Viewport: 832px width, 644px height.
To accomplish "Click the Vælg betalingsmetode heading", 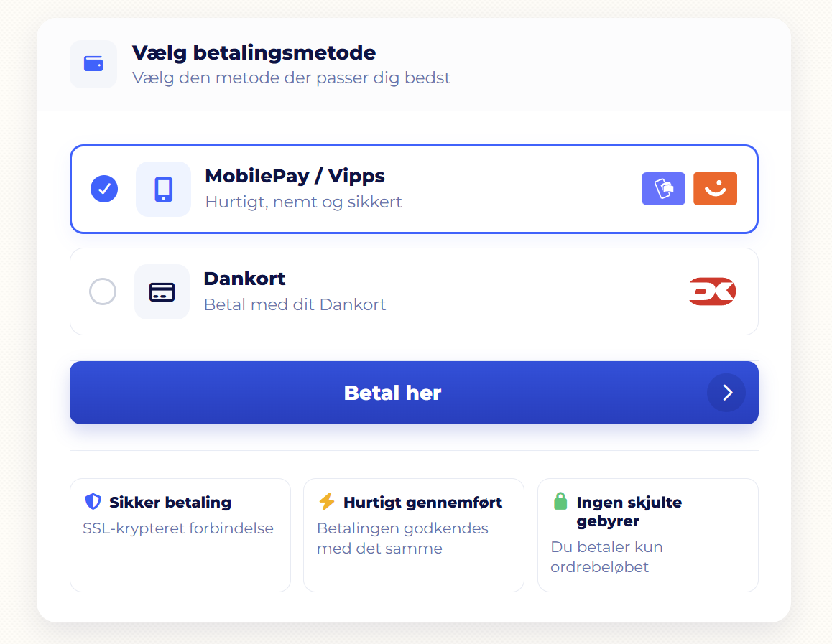I will coord(254,53).
